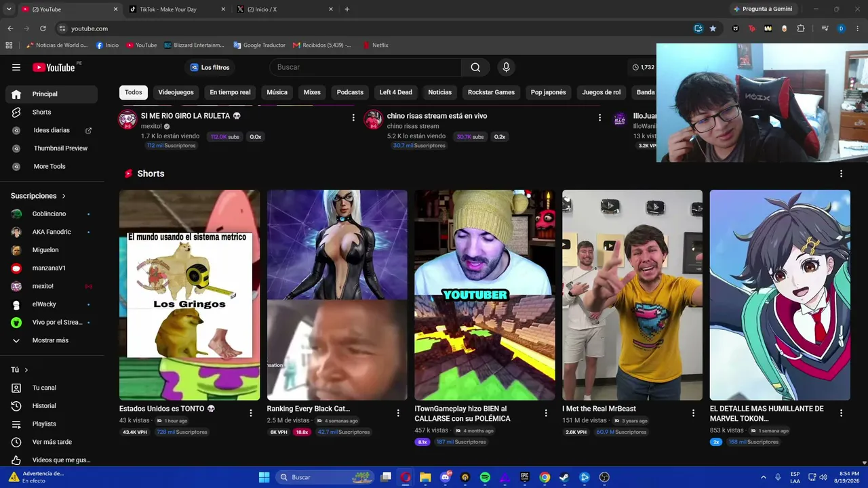This screenshot has height=488, width=868.
Task: Bookmark this page with the star icon
Action: pyautogui.click(x=713, y=28)
